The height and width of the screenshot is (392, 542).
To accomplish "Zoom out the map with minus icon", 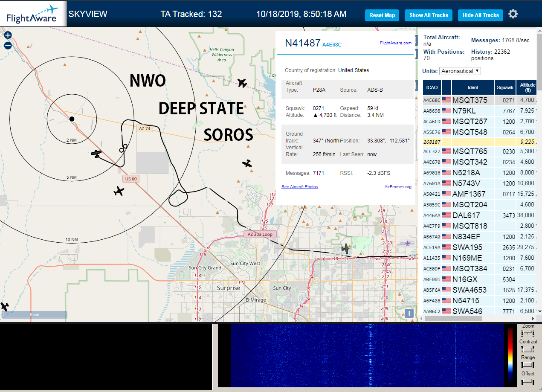I will [8, 46].
